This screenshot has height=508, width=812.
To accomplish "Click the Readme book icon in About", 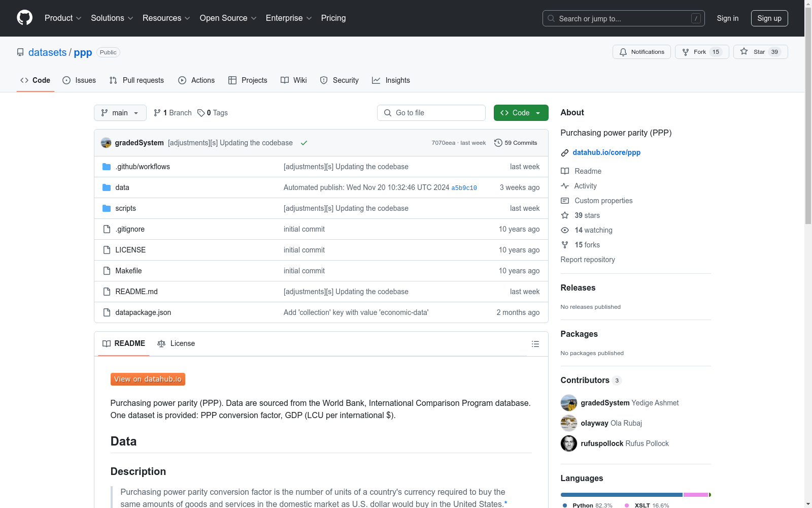I will 565,171.
